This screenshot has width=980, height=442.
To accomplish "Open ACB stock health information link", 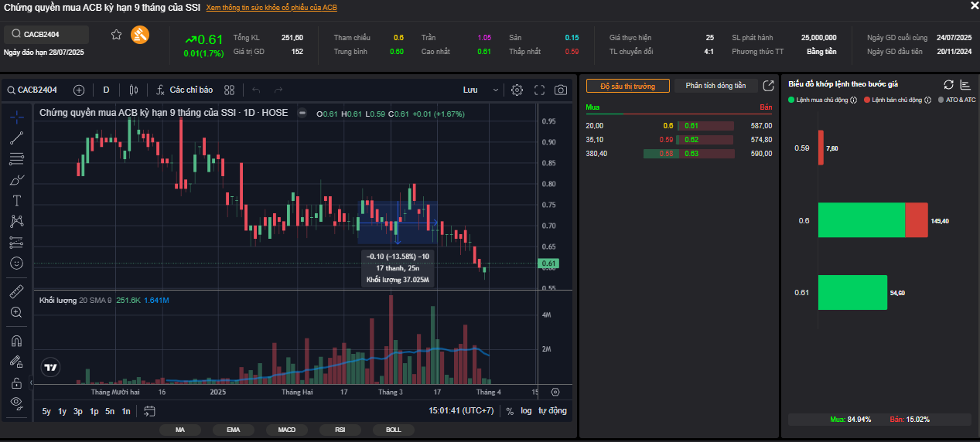I will click(271, 8).
